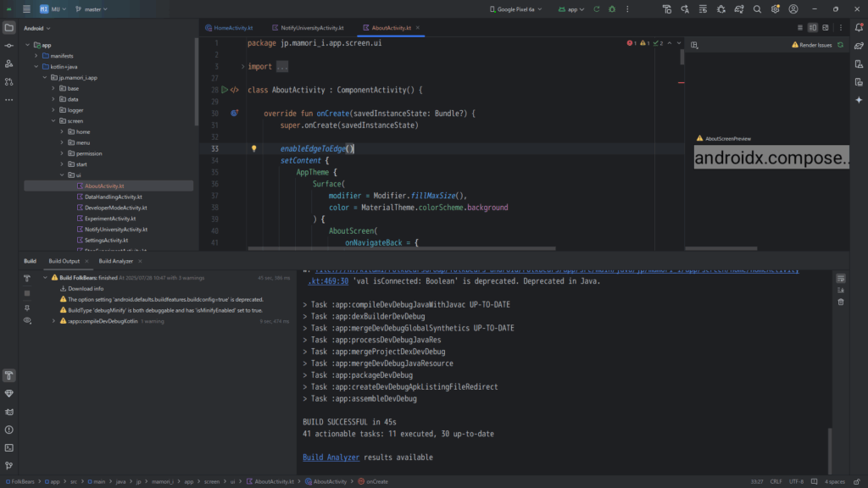This screenshot has width=868, height=488.
Task: Open the Notifications bell icon
Action: tap(857, 27)
